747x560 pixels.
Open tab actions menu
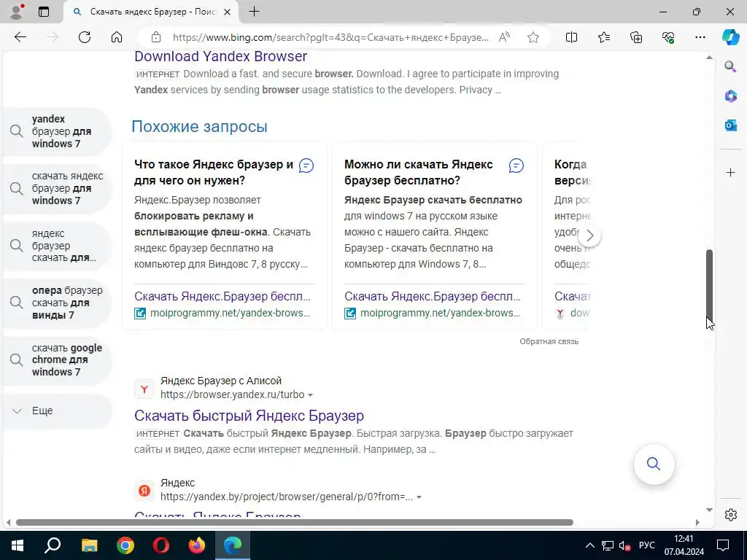pyautogui.click(x=43, y=12)
